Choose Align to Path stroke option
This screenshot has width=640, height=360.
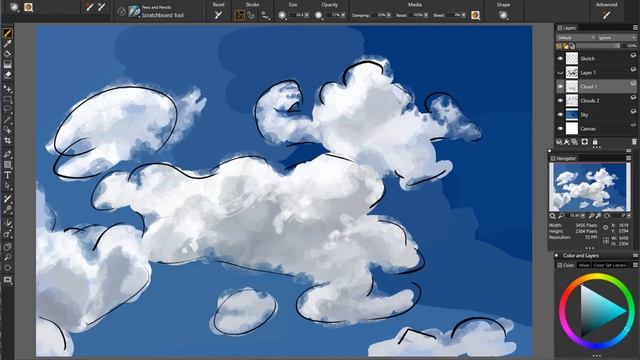pos(265,16)
